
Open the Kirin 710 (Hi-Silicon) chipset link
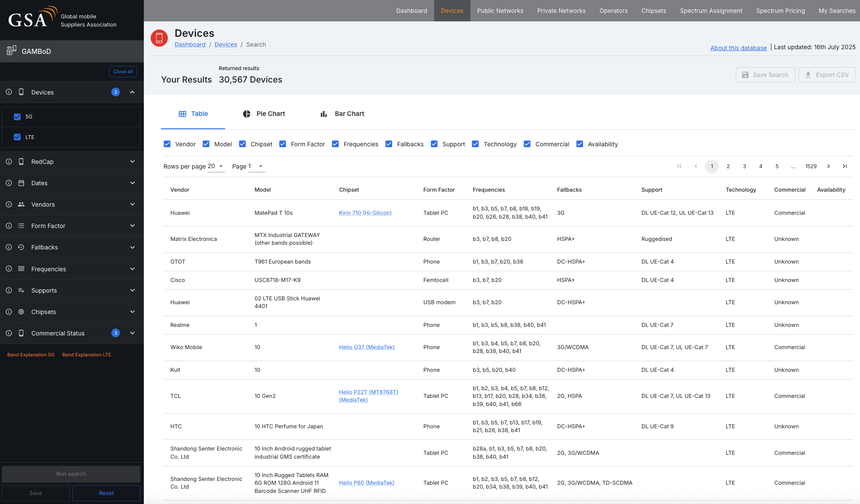pos(365,213)
